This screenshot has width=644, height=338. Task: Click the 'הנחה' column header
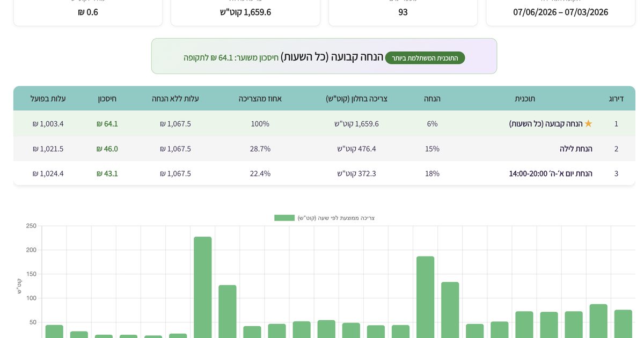click(432, 99)
